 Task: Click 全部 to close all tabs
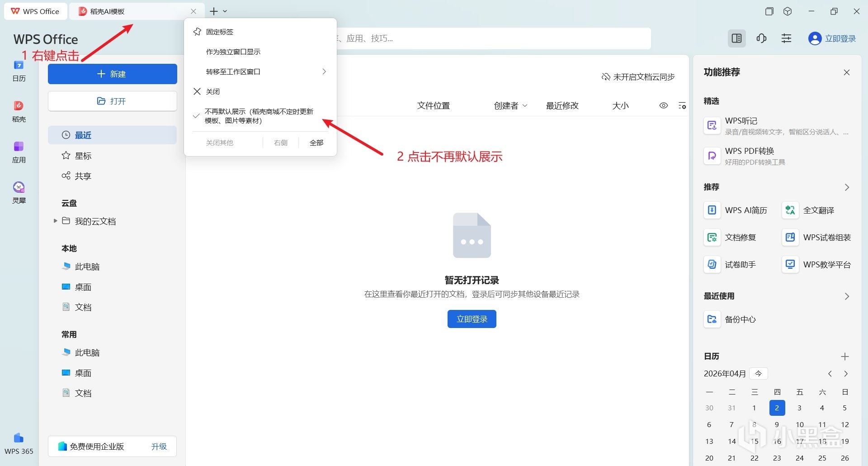point(316,143)
